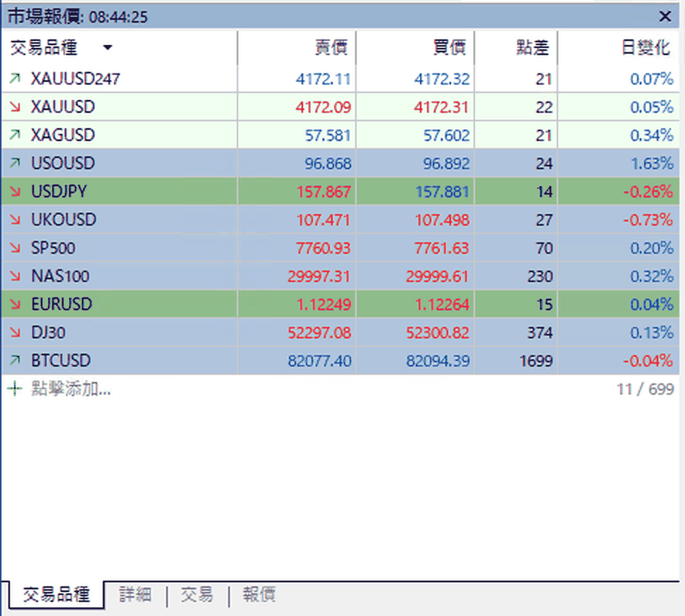This screenshot has width=685, height=616.
Task: Select the DJ30 symbol name
Action: click(x=48, y=333)
